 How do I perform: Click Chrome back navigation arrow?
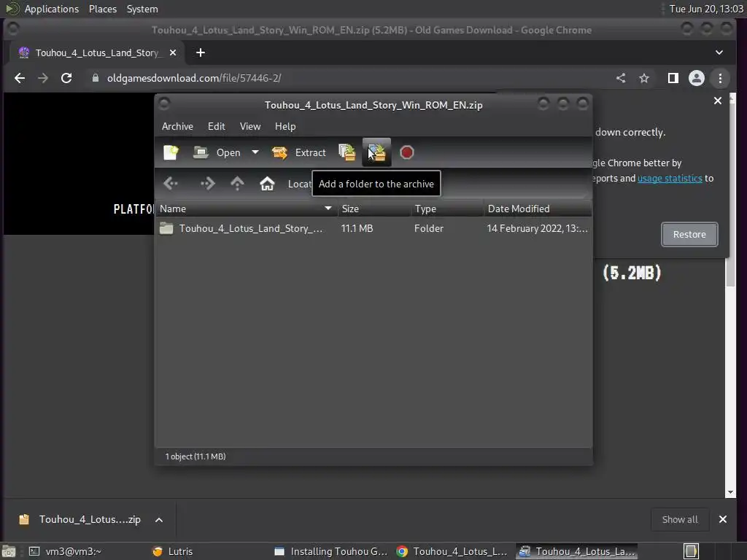pyautogui.click(x=20, y=78)
